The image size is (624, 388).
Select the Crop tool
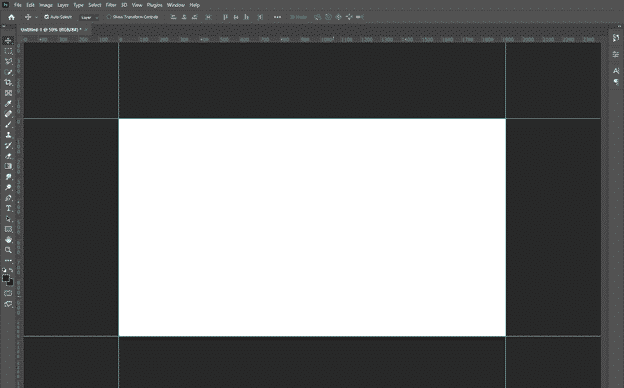coord(8,82)
